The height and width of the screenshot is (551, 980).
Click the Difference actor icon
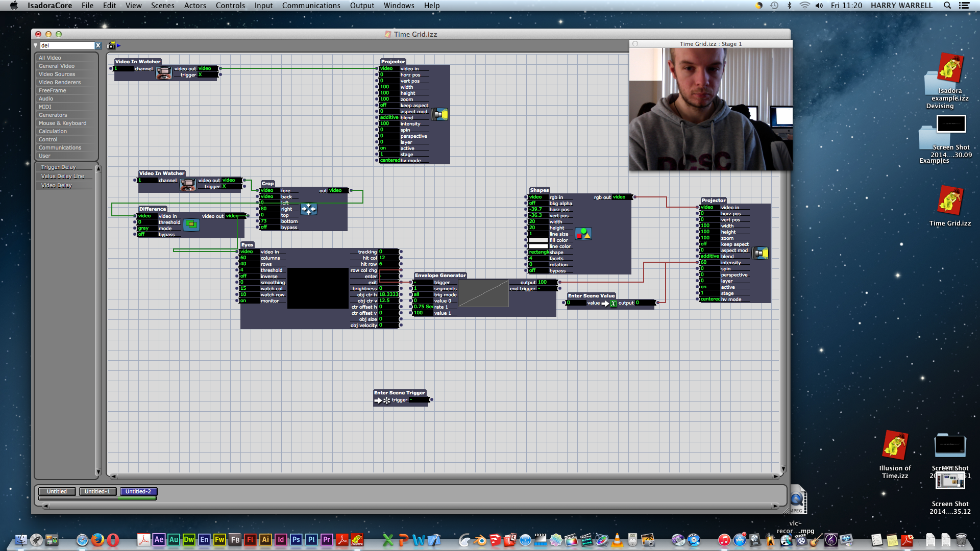coord(191,223)
